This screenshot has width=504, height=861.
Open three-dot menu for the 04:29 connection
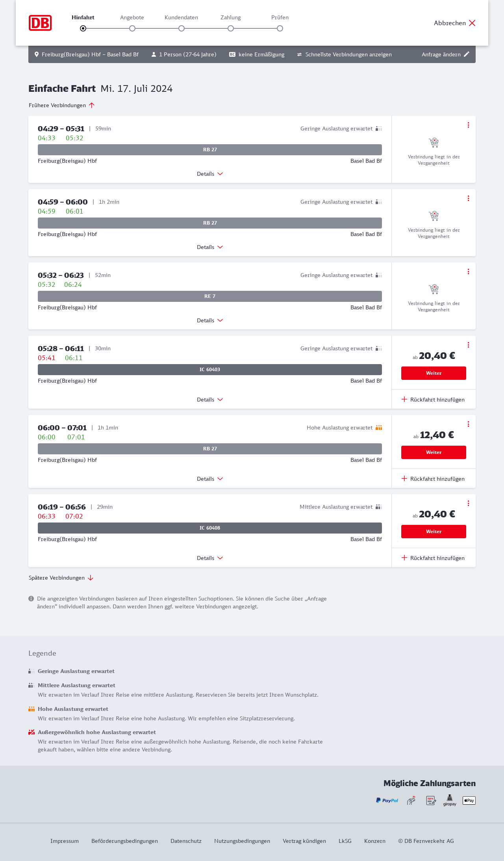click(468, 125)
